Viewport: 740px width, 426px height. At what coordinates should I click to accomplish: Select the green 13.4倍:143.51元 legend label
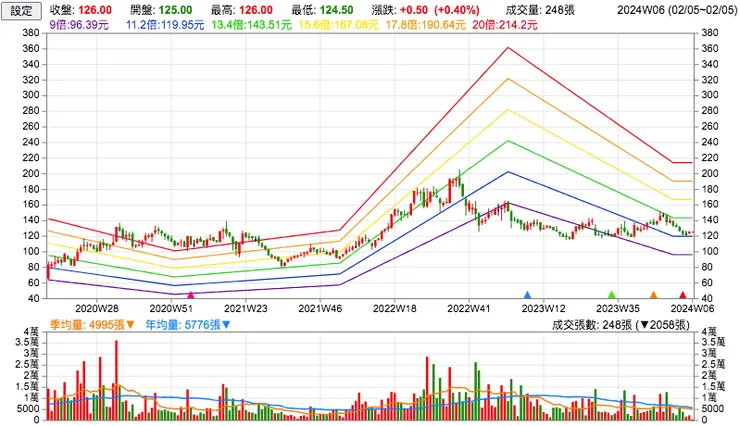(x=252, y=25)
